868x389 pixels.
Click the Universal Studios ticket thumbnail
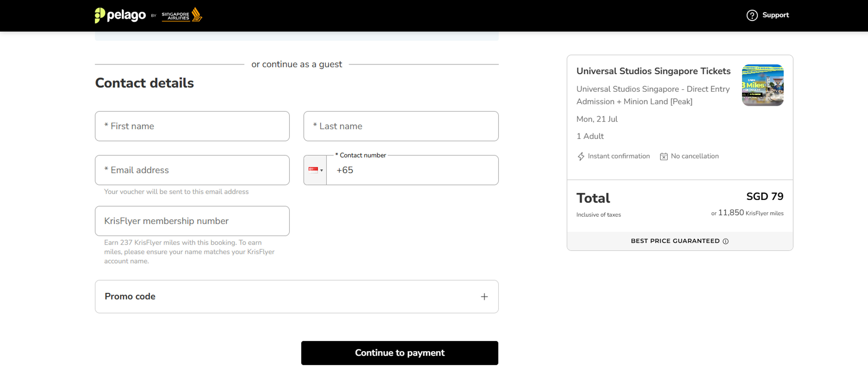tap(762, 85)
